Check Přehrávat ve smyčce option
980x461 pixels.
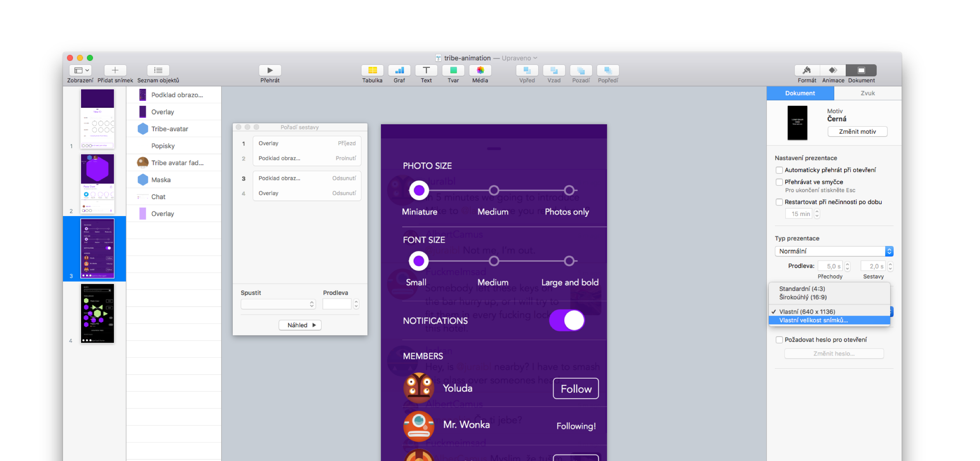coord(779,182)
